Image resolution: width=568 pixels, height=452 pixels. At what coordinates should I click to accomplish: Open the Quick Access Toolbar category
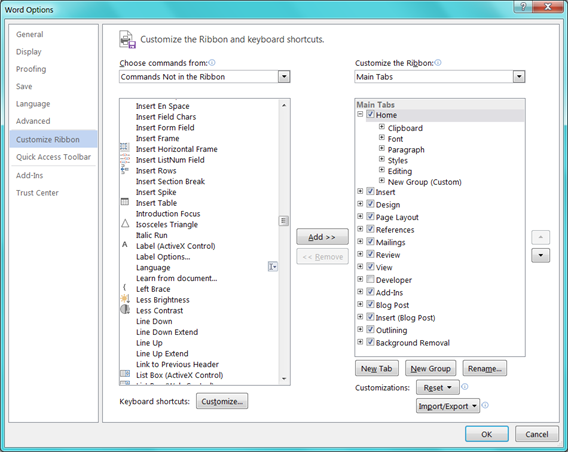pyautogui.click(x=53, y=157)
